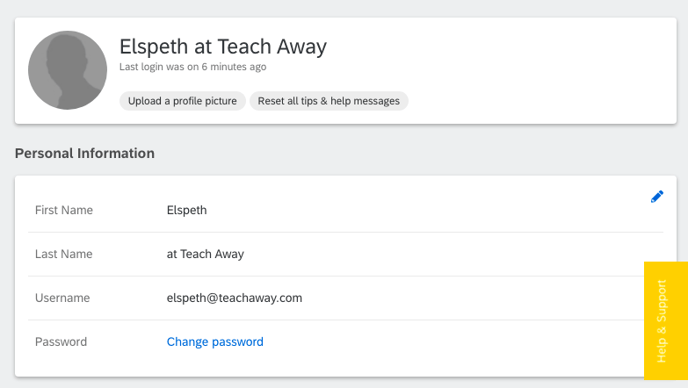This screenshot has width=688, height=388.
Task: Select the First Name row
Action: pyautogui.click(x=346, y=210)
